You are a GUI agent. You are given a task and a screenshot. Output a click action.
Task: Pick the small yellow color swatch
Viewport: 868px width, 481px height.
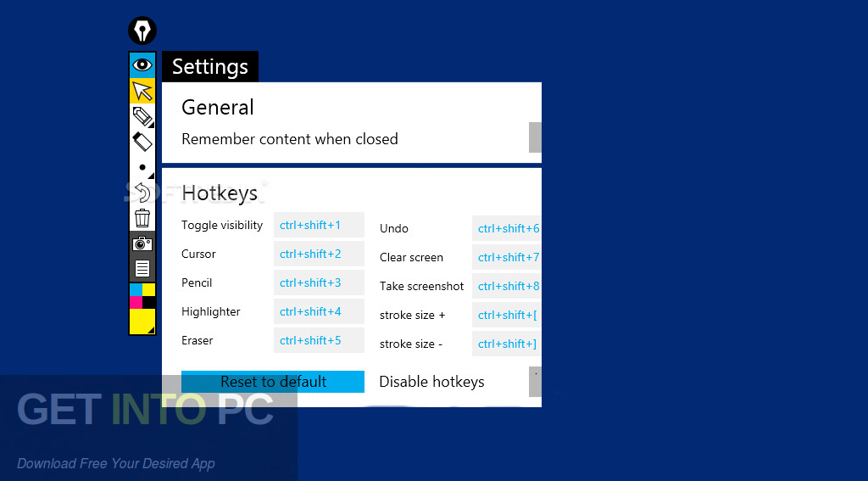(x=149, y=289)
